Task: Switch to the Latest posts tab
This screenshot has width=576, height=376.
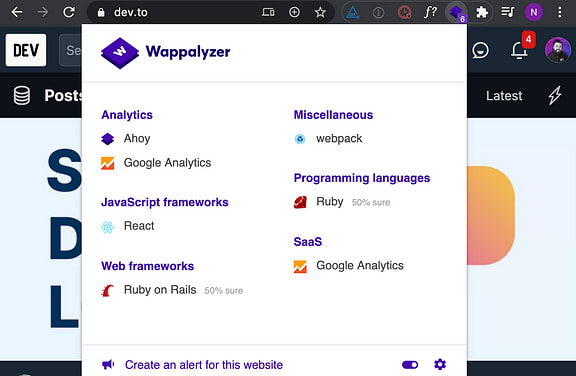Action: tap(504, 96)
